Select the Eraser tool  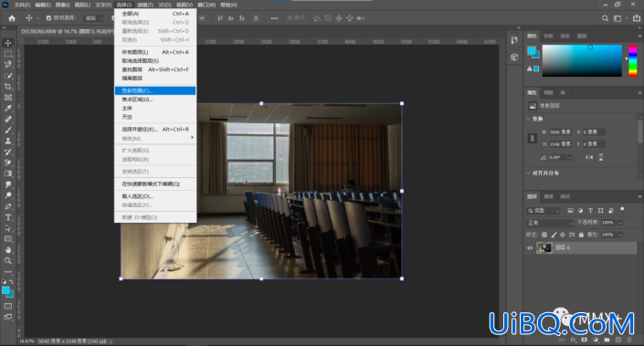click(8, 163)
